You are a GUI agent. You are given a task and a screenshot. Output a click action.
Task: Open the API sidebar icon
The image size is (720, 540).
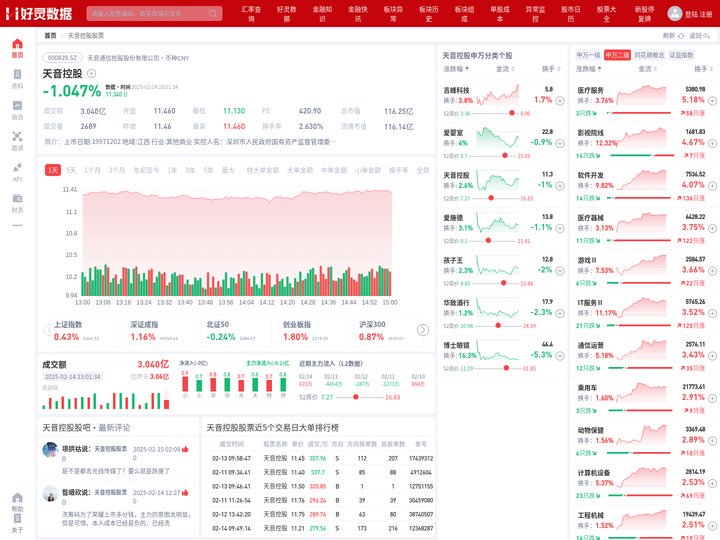17,167
